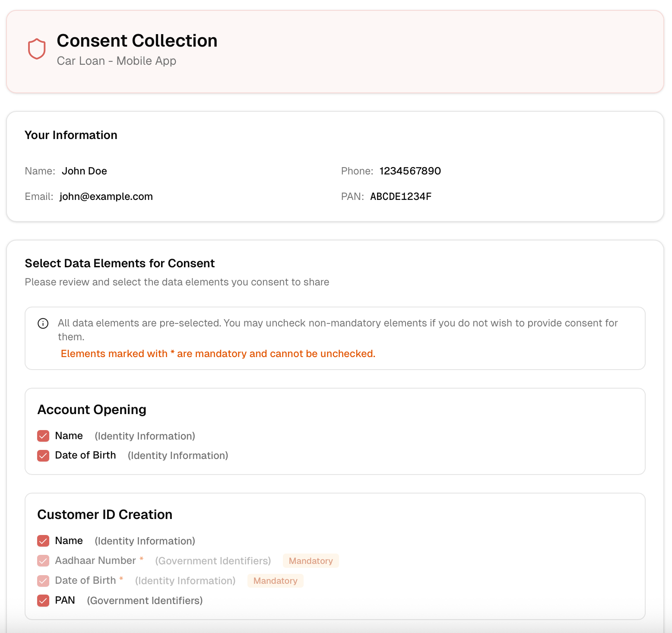Click the disabled Date of Birth mandatory checkbox
Image resolution: width=672 pixels, height=633 pixels.
pos(43,580)
